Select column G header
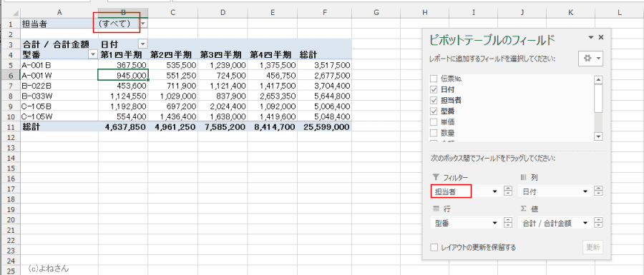The image size is (644, 275). click(x=376, y=13)
